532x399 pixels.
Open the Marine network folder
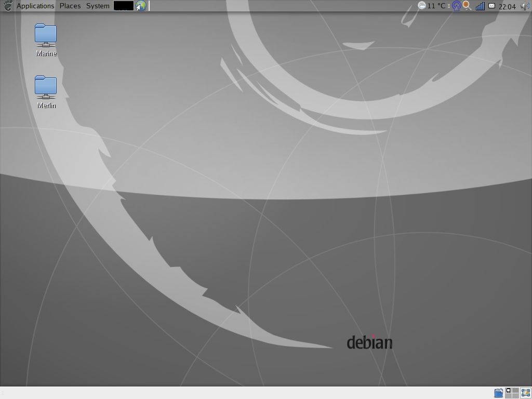click(x=46, y=35)
